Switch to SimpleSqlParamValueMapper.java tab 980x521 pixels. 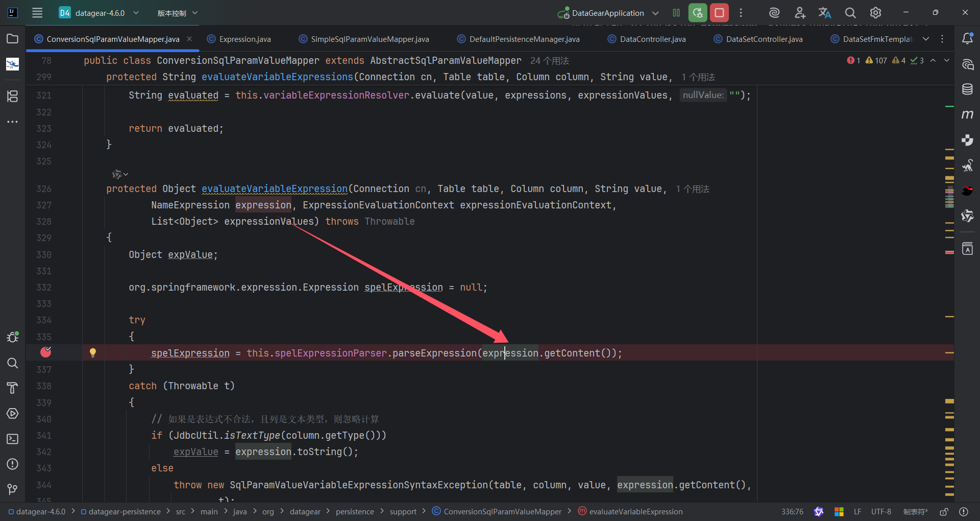[x=363, y=39]
